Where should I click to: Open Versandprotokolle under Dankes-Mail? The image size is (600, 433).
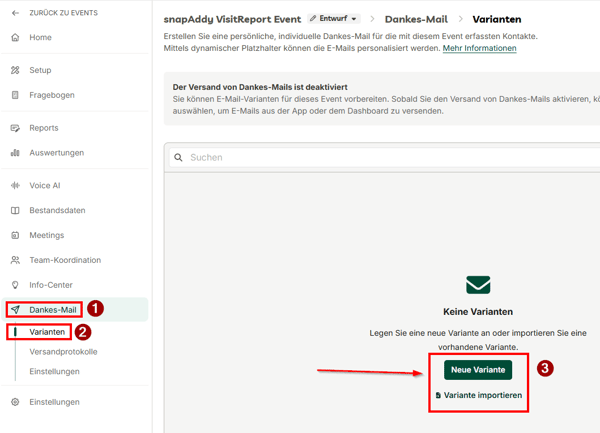pyautogui.click(x=63, y=352)
